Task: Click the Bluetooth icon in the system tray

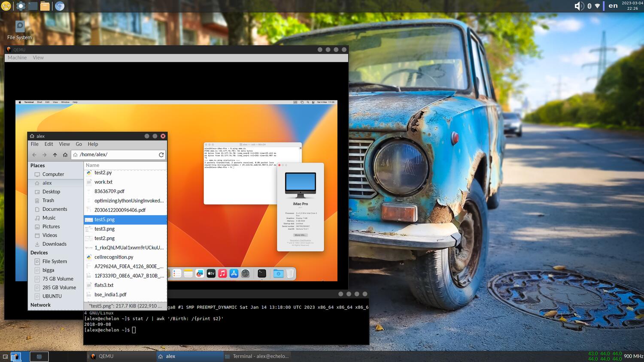Action: point(589,6)
